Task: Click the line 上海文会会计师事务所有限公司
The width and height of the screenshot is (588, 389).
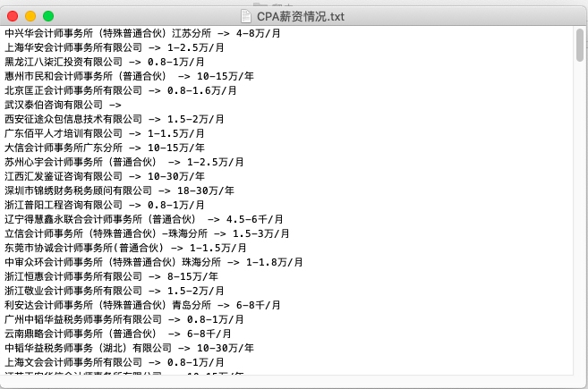Action: pyautogui.click(x=115, y=362)
